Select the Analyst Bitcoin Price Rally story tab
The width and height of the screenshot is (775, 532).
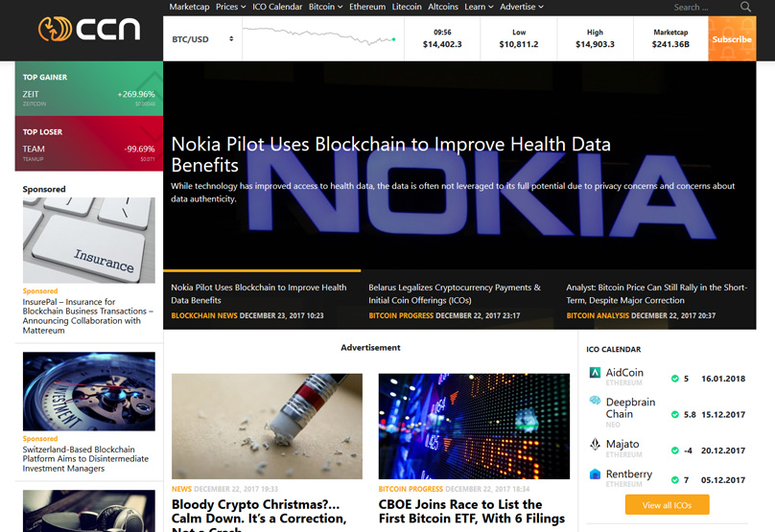point(657,300)
